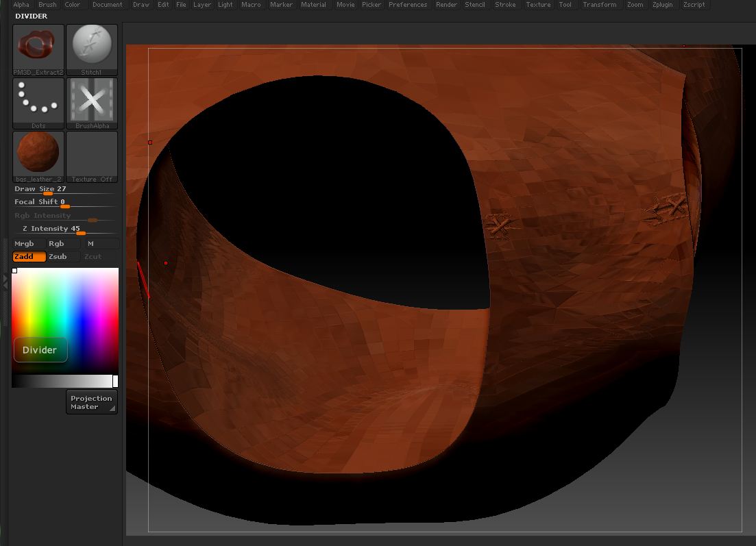Expand the Zplugin palette
The width and height of the screenshot is (756, 546).
click(x=662, y=5)
